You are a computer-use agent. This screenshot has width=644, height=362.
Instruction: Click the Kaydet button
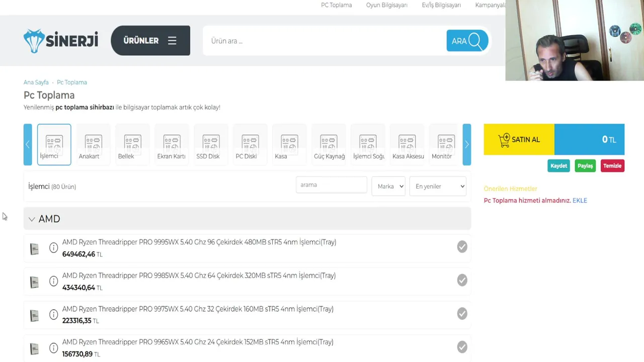[x=558, y=166]
